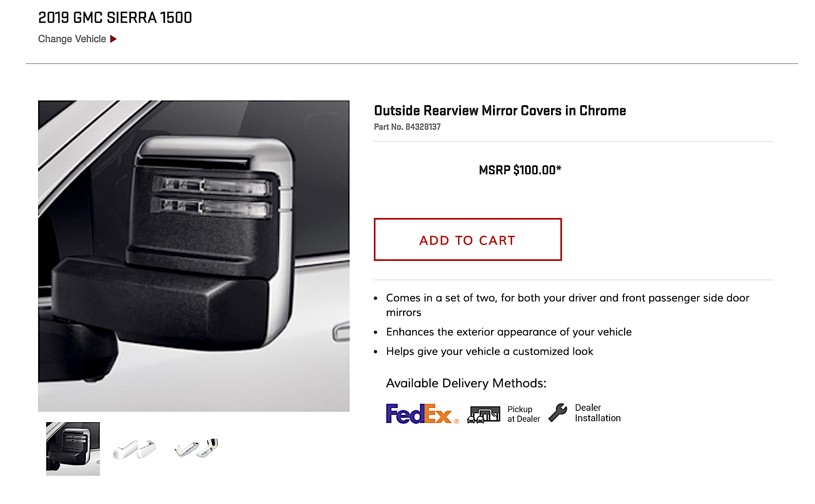The image size is (815, 504).
Task: Select the second thumbnail of two chrome covers
Action: [x=134, y=449]
